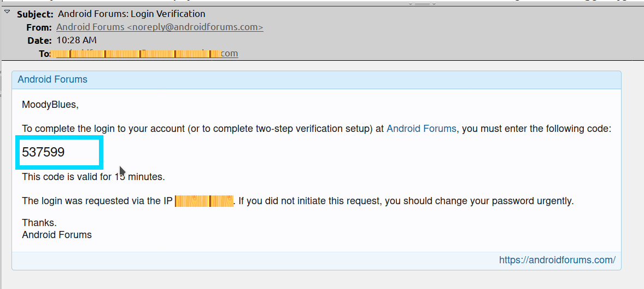Select the verification code 537599

pyautogui.click(x=43, y=153)
